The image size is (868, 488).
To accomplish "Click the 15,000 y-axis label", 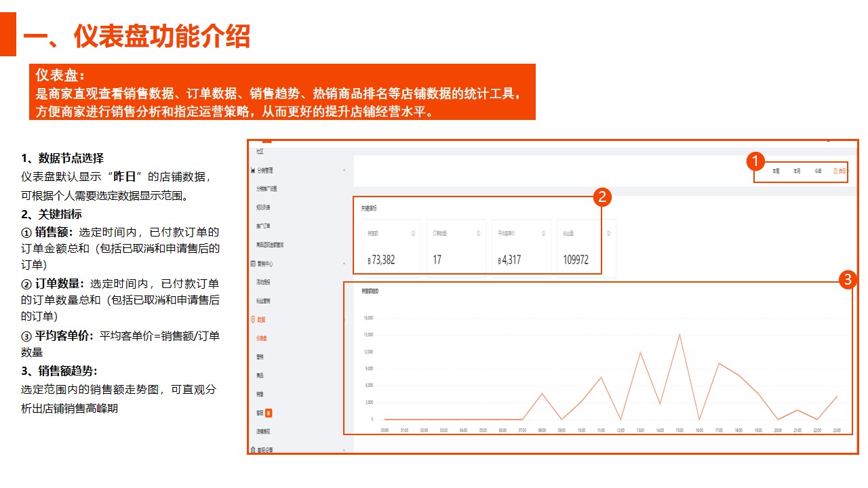I will pyautogui.click(x=369, y=334).
